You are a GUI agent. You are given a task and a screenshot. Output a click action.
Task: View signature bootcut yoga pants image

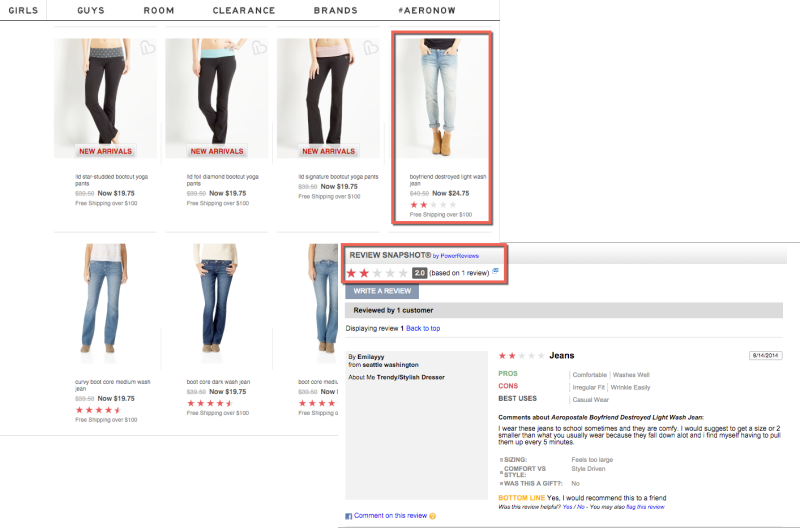(328, 98)
